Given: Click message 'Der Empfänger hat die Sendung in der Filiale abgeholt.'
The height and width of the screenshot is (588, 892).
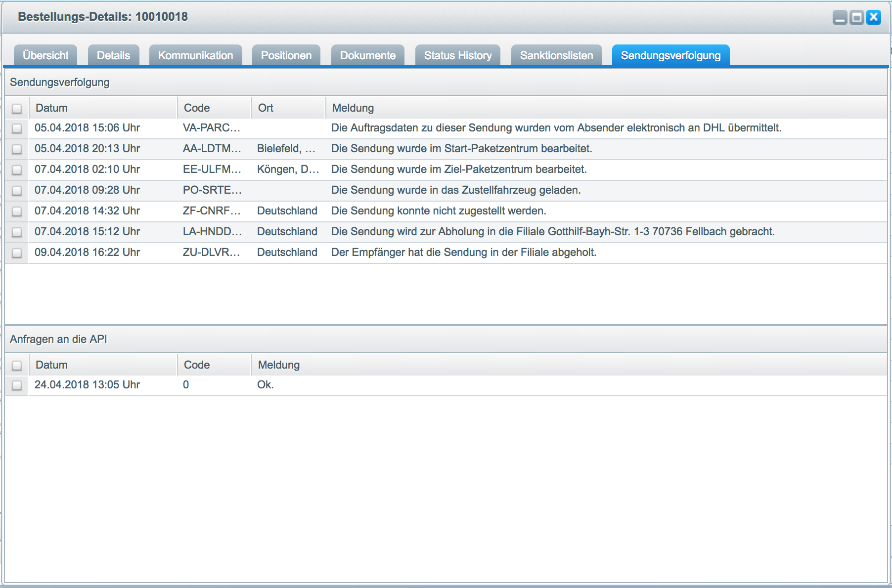Looking at the screenshot, I should pos(464,252).
